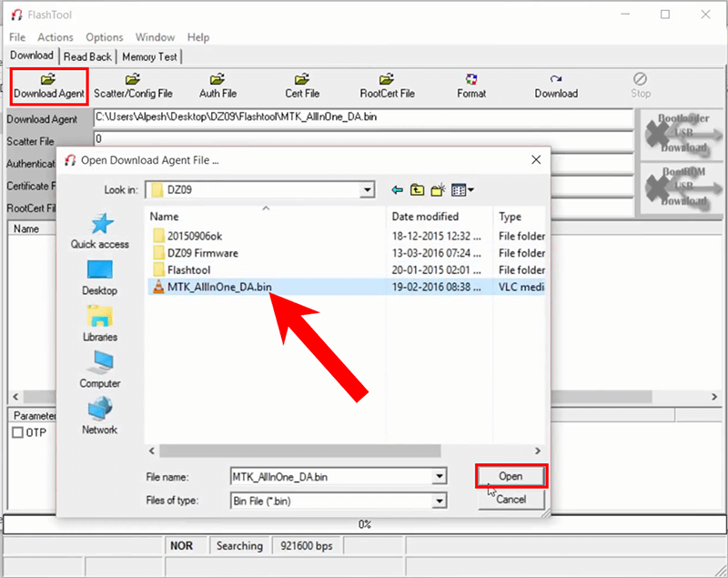
Task: Select Quick access in the places sidebar
Action: [100, 231]
